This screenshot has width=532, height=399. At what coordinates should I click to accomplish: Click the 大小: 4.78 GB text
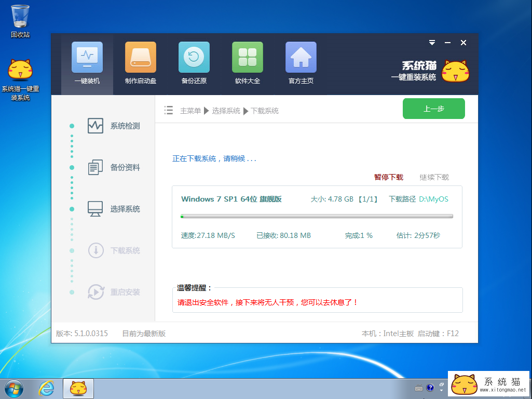332,199
